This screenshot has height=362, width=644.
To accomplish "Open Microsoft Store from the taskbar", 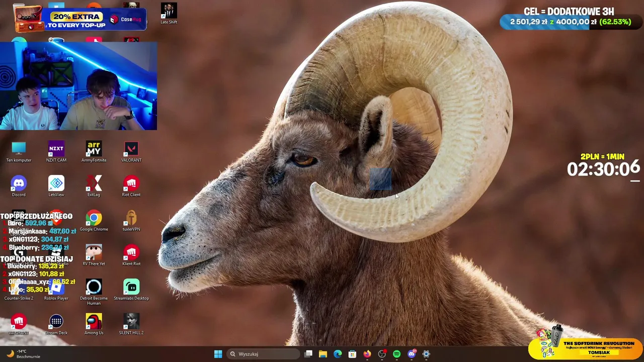I will pyautogui.click(x=352, y=354).
